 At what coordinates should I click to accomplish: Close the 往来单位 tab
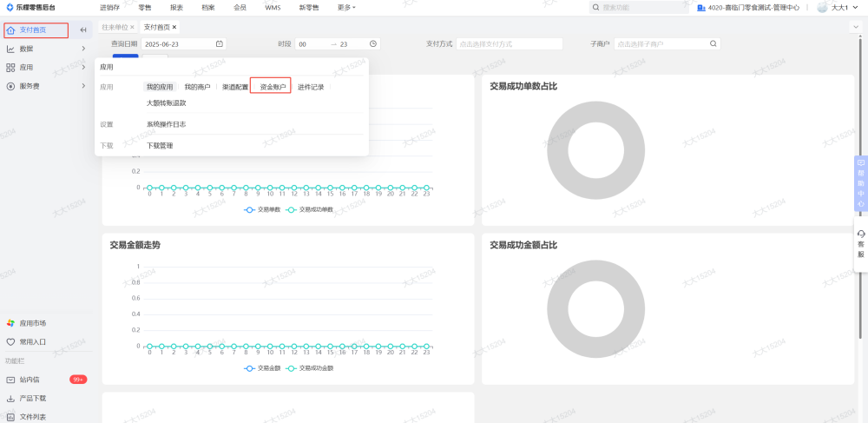[132, 27]
